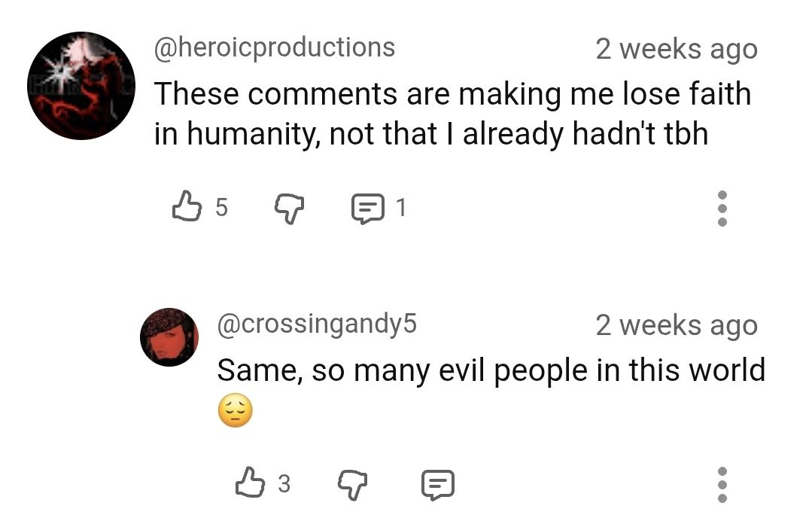Click the reply count 1
Image resolution: width=812 pixels, height=521 pixels.
[401, 207]
